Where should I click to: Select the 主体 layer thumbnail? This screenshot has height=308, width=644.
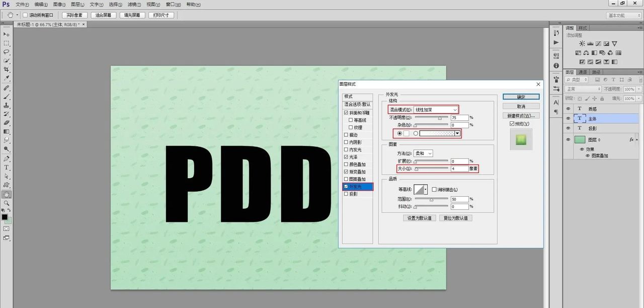580,119
